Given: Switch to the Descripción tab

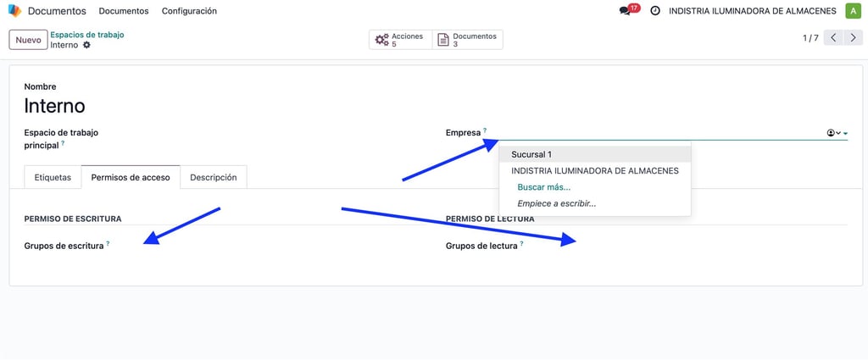Looking at the screenshot, I should point(213,178).
